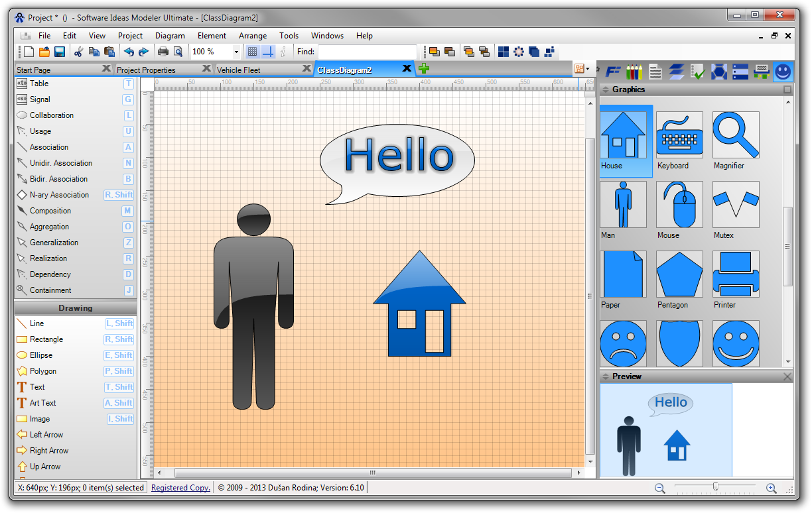Click the zoom out magnifier in status bar
Viewport: 812px width, 513px height.
pyautogui.click(x=659, y=488)
